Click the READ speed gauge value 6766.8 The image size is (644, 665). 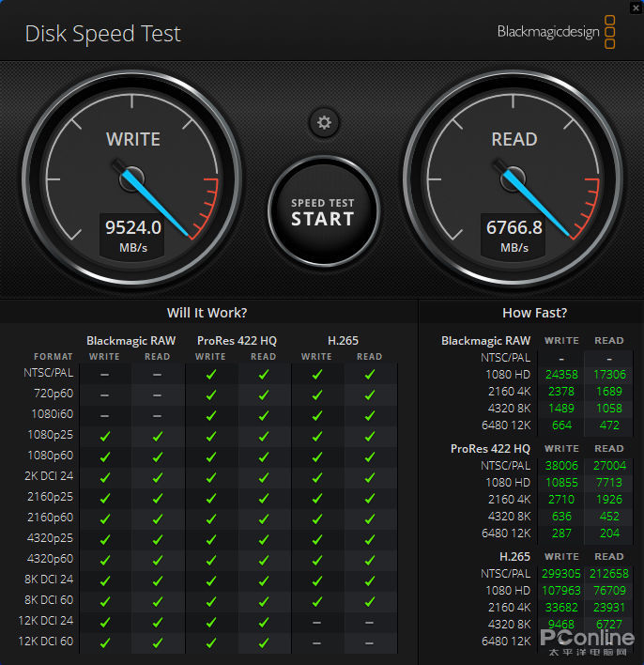[x=514, y=227]
